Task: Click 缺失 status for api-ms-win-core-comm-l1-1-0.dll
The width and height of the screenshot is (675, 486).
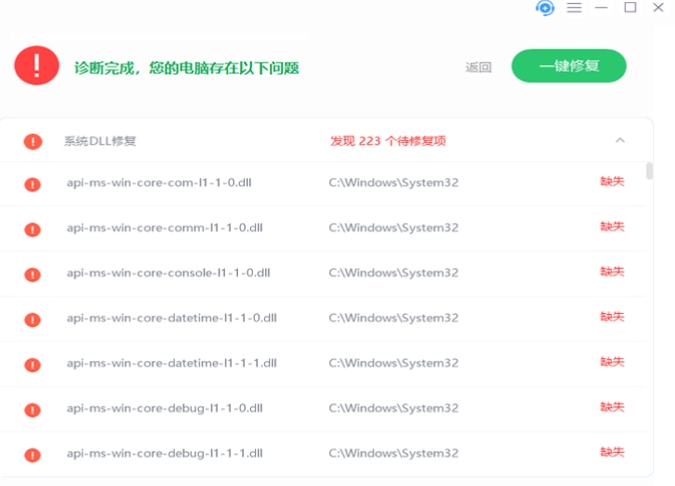Action: coord(612,227)
